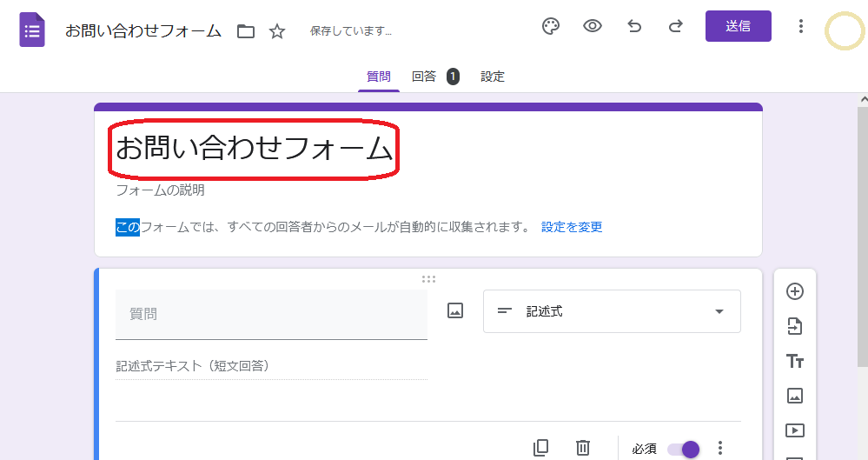This screenshot has height=460, width=868.
Task: Follow the 設定を変更 link
Action: click(572, 227)
